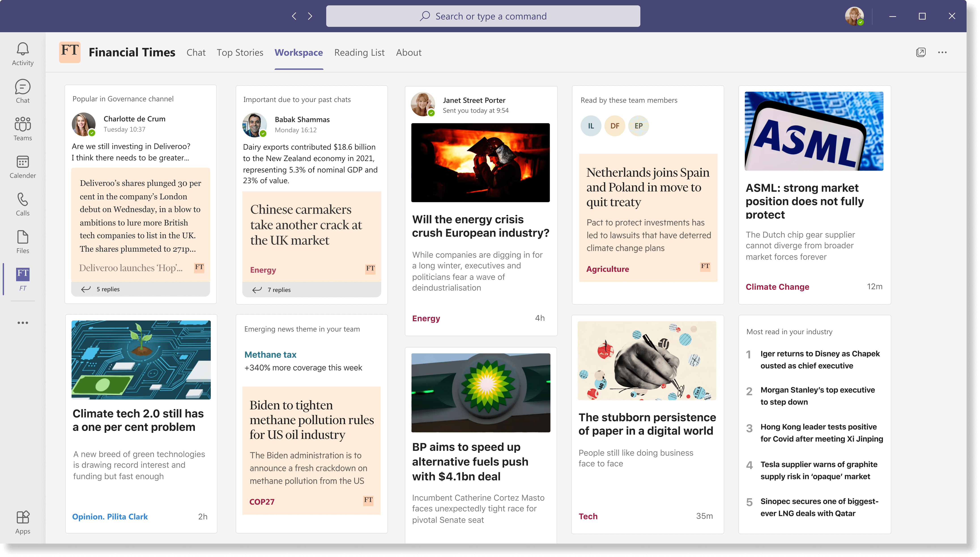Open the About tab

pos(408,52)
